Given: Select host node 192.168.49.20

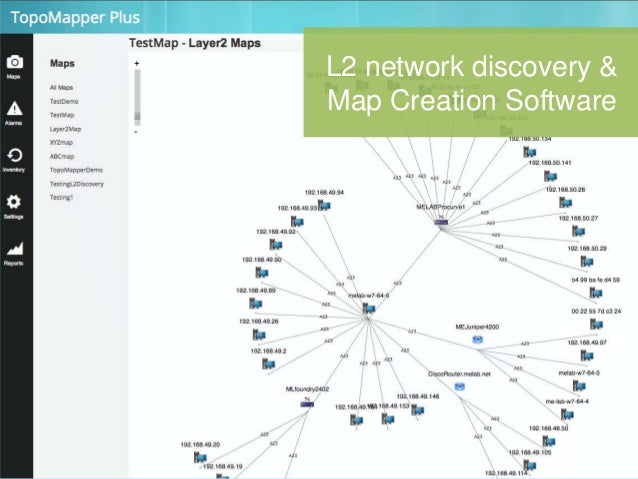Looking at the screenshot, I should point(200,458).
